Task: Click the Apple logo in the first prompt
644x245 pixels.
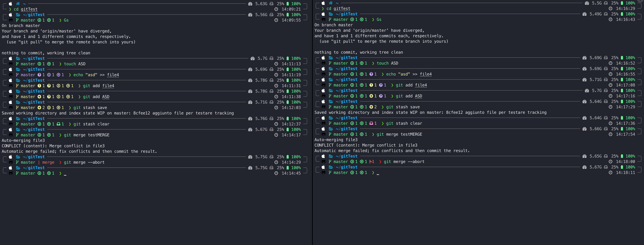Action: click(10, 4)
